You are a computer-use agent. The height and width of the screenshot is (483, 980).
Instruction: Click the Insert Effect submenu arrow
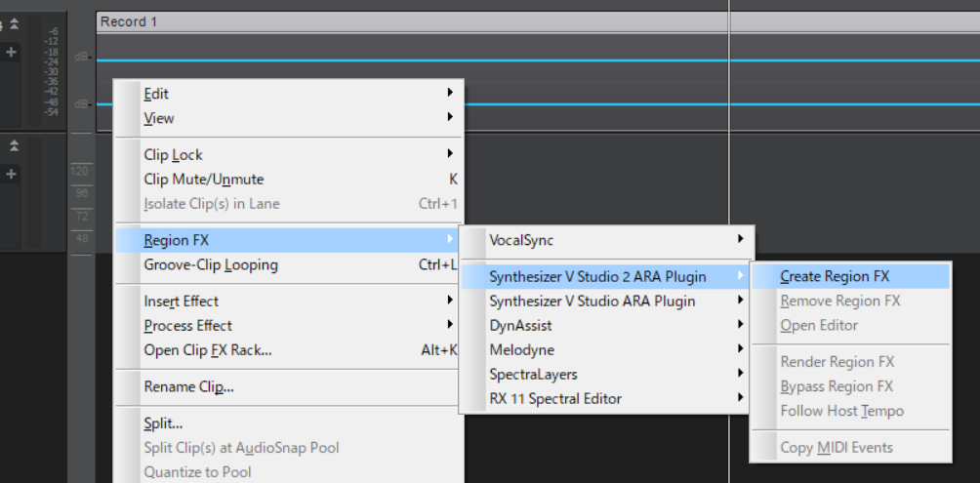450,301
